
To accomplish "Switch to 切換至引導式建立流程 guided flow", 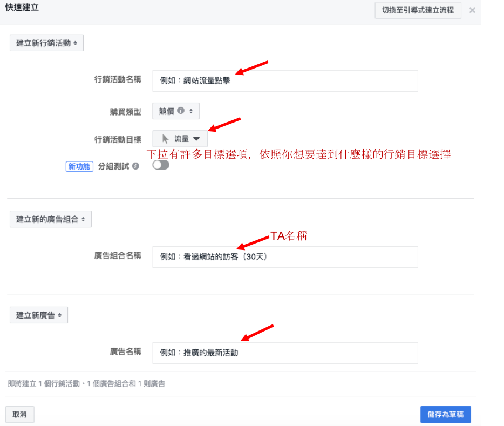I will tap(418, 10).
